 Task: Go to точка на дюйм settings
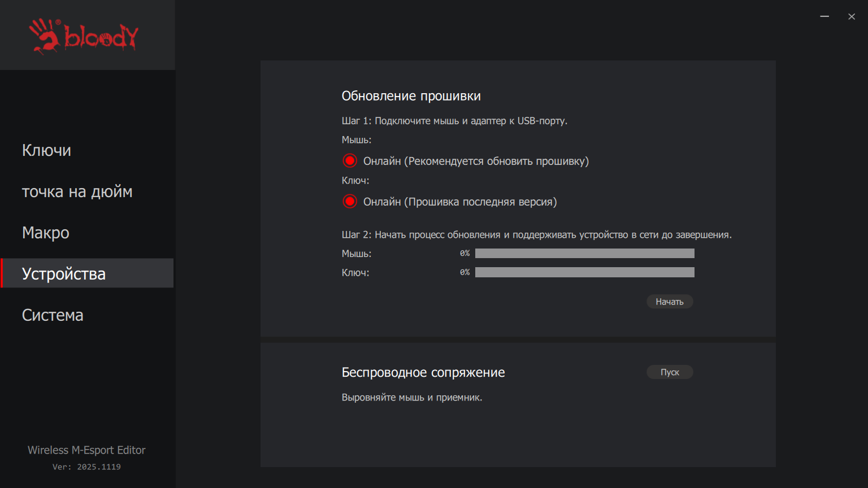77,191
